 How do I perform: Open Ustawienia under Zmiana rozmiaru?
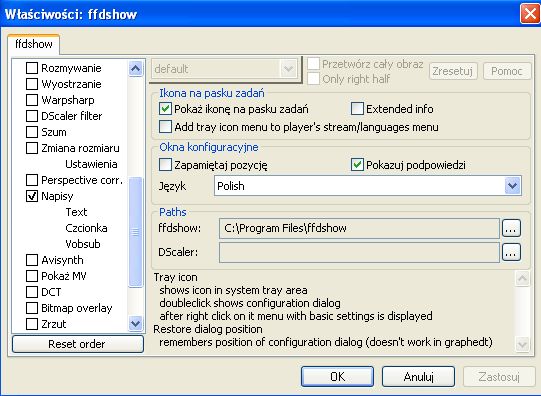[91, 164]
